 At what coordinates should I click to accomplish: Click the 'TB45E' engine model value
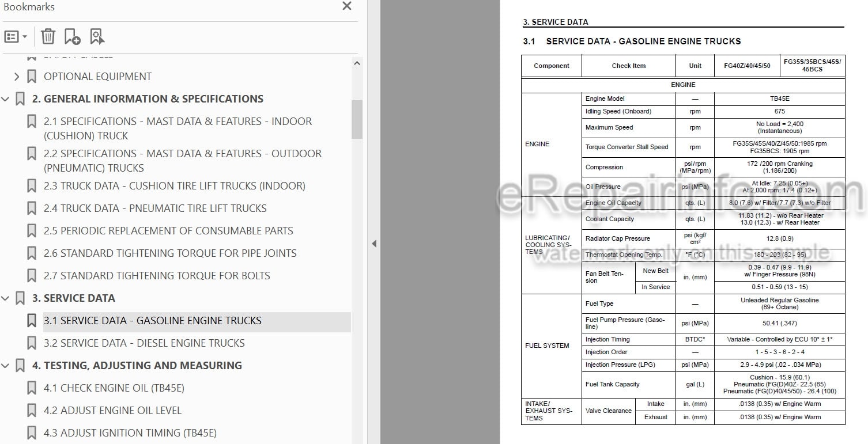coord(780,99)
